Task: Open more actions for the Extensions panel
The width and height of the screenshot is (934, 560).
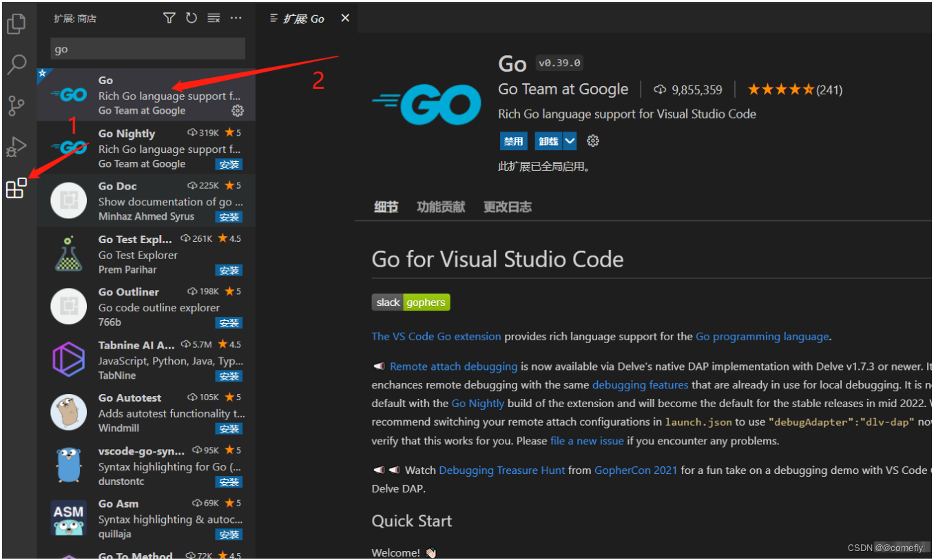Action: [x=236, y=18]
